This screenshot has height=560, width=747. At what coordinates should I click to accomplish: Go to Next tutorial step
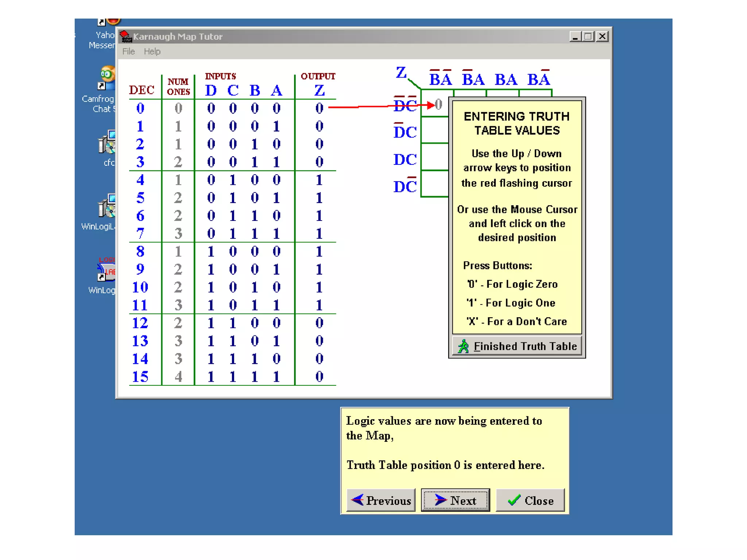455,500
